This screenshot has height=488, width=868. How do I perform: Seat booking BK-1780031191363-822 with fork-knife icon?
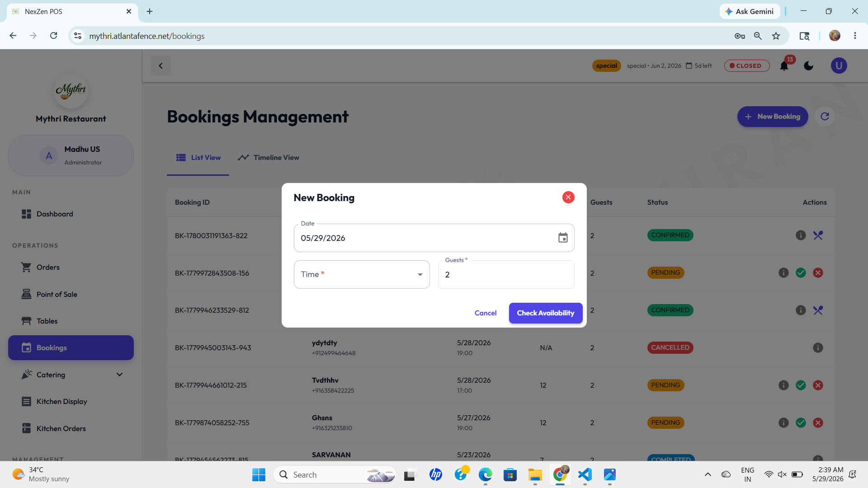coord(818,235)
